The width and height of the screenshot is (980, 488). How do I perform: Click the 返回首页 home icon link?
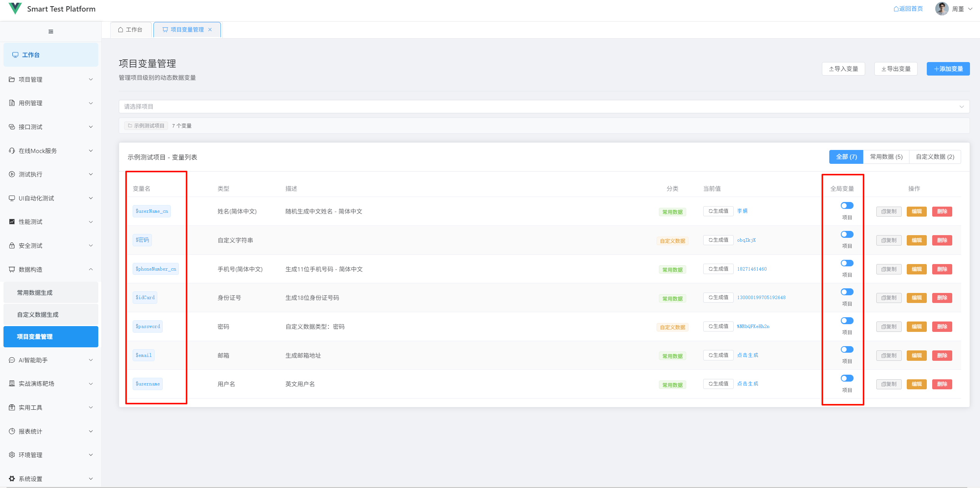pos(908,8)
